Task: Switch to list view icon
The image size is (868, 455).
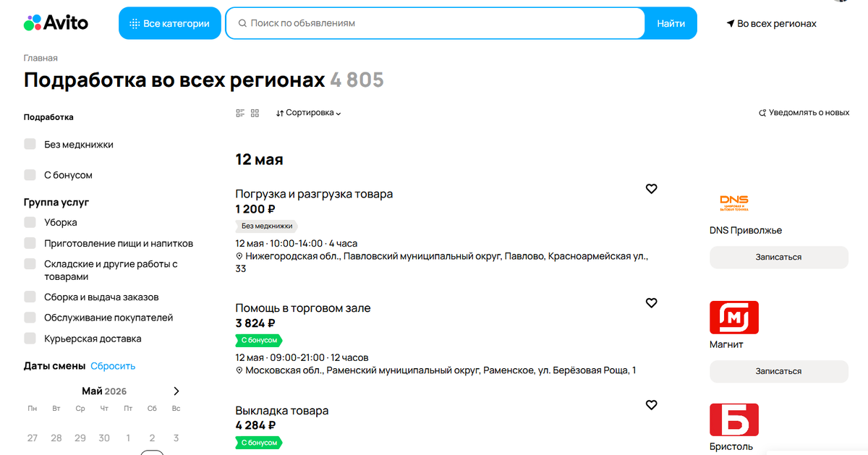Action: tap(241, 113)
